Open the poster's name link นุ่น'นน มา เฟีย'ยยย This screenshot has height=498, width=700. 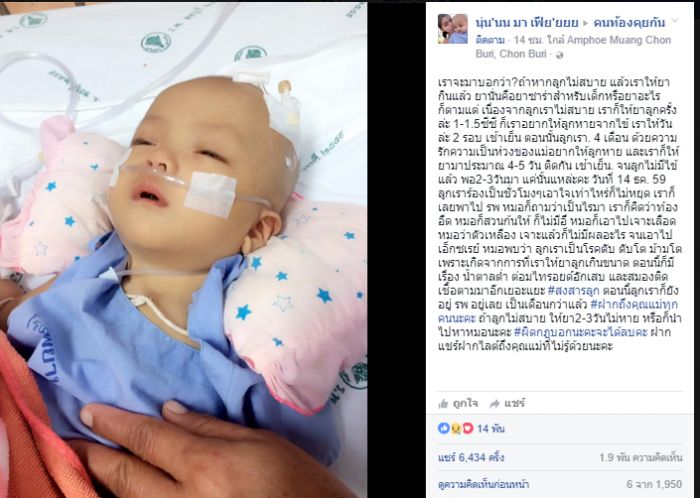[x=527, y=22]
